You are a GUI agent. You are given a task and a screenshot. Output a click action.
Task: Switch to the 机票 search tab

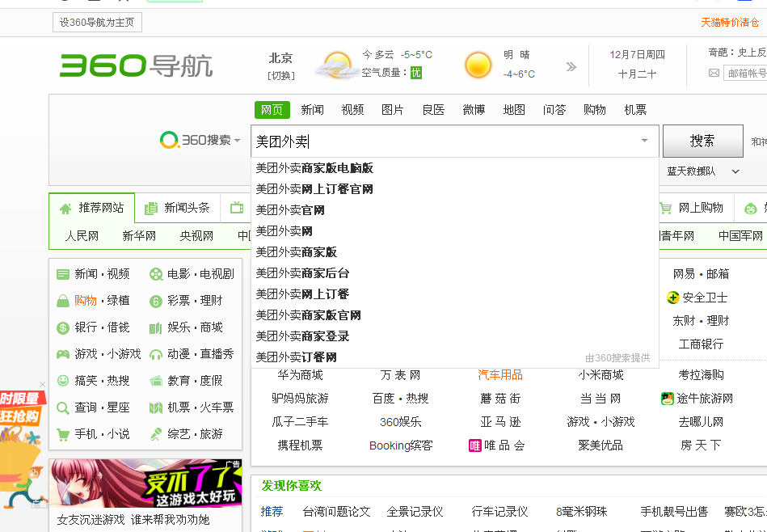[635, 110]
